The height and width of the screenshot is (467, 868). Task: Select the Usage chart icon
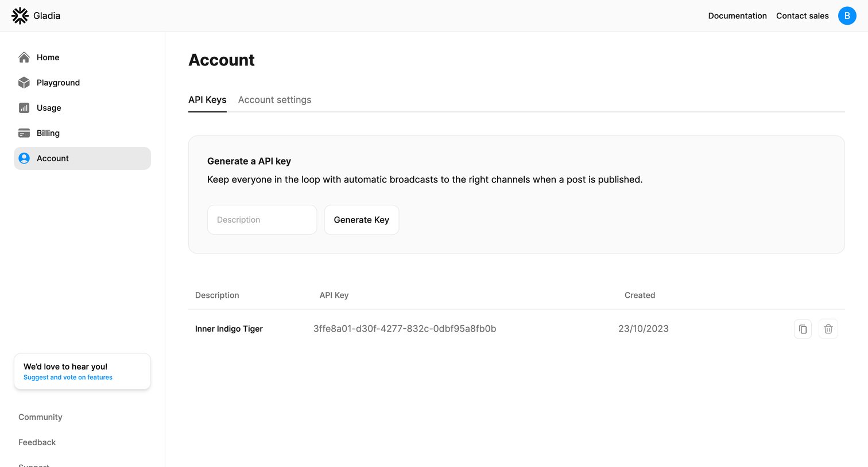click(24, 108)
